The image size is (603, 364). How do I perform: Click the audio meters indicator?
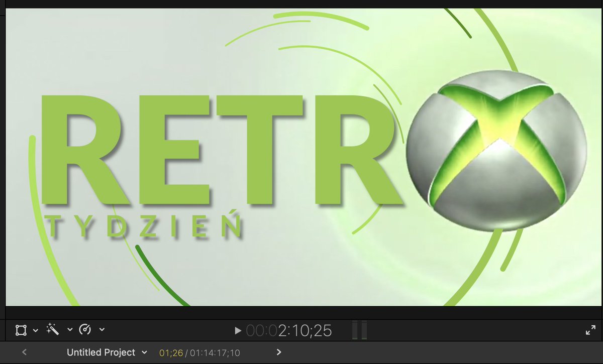coord(360,330)
